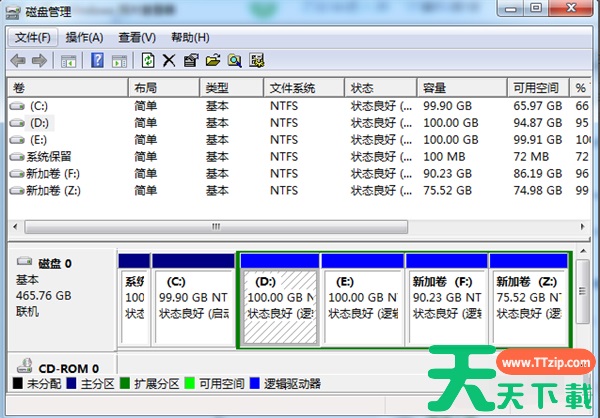Open the 帮助(H) menu
The height and width of the screenshot is (418, 600).
189,37
